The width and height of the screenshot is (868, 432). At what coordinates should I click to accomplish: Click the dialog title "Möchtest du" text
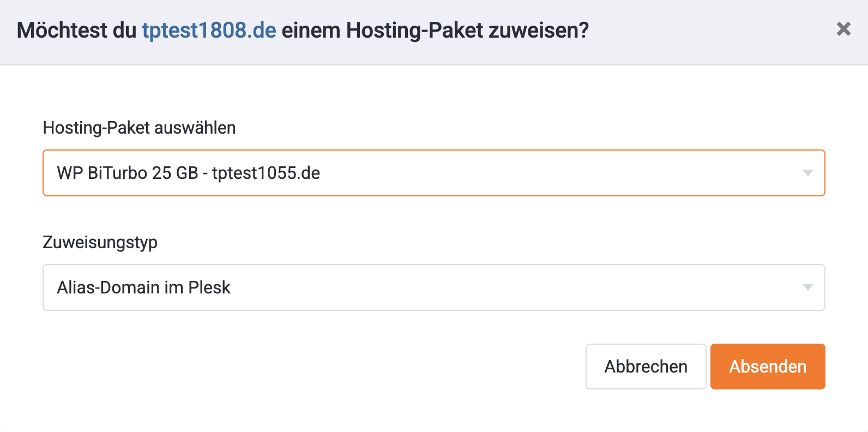click(76, 30)
